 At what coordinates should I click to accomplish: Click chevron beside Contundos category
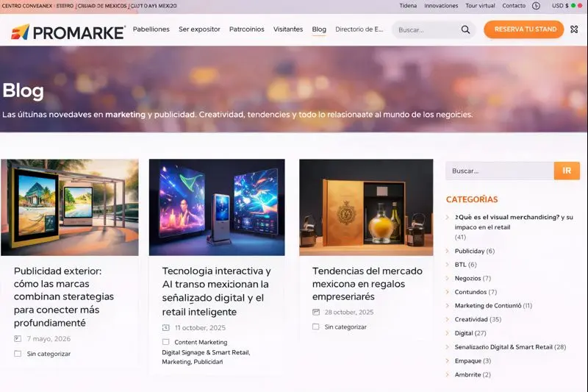pos(448,292)
